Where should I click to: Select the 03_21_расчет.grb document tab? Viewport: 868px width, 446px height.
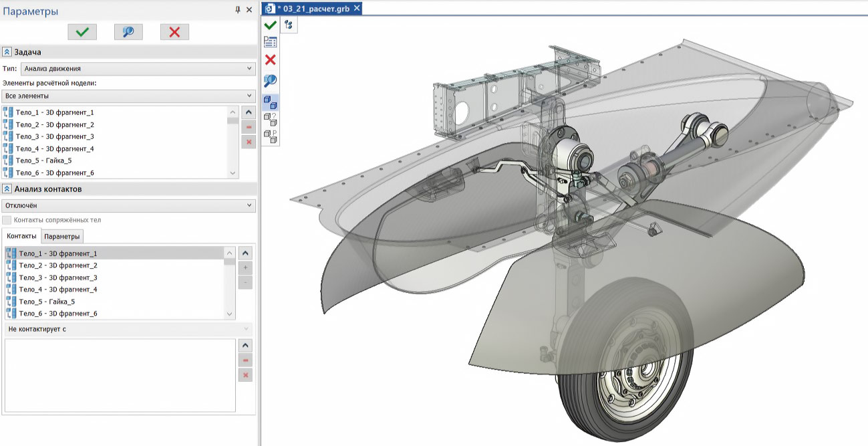314,8
